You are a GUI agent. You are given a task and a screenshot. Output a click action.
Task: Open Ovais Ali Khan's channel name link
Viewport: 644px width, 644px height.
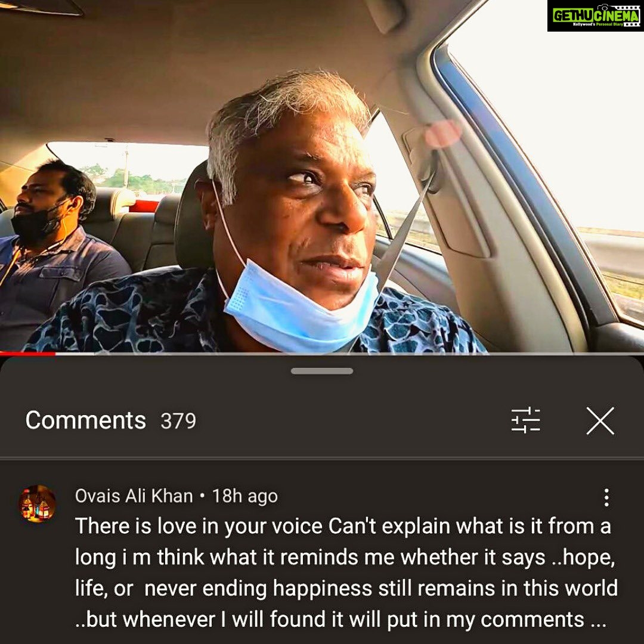(x=134, y=496)
